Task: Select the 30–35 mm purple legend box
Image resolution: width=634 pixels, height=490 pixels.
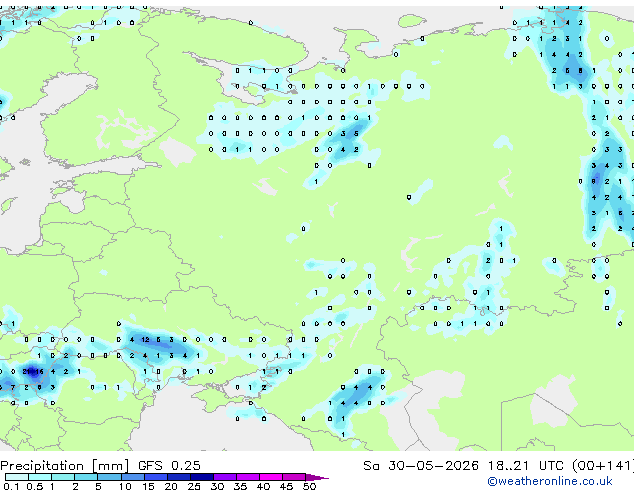Action: [x=225, y=477]
